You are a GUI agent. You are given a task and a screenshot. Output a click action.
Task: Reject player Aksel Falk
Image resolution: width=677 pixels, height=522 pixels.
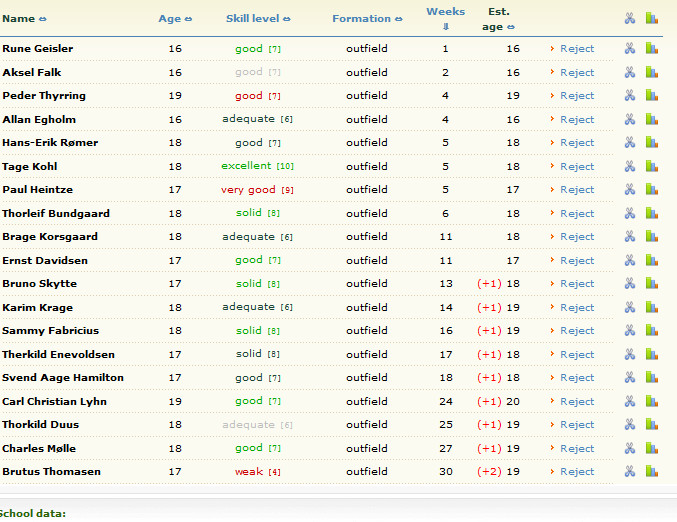point(577,73)
